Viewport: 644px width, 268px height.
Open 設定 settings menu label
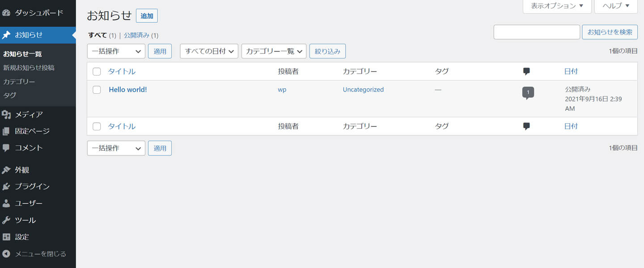coord(22,237)
